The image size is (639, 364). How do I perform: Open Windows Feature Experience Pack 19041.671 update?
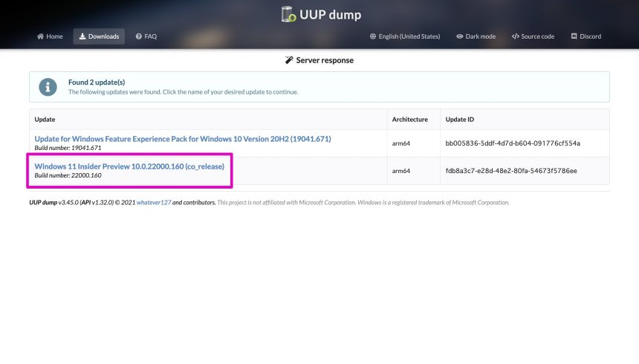tap(183, 139)
